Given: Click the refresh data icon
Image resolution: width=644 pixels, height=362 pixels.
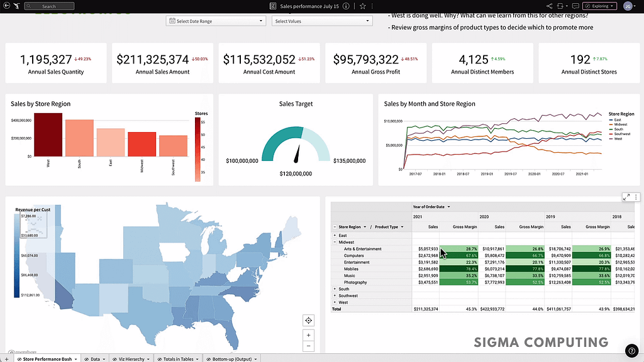Looking at the screenshot, I should click(560, 6).
